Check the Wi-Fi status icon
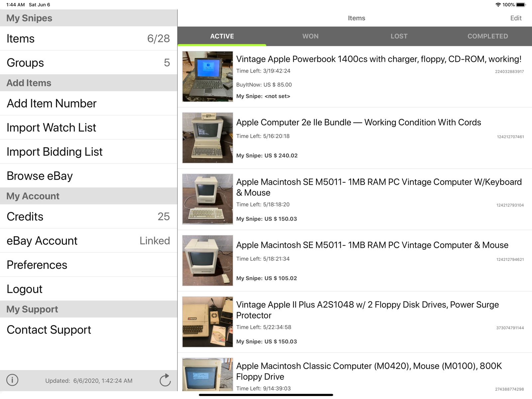This screenshot has width=532, height=399. click(x=498, y=5)
